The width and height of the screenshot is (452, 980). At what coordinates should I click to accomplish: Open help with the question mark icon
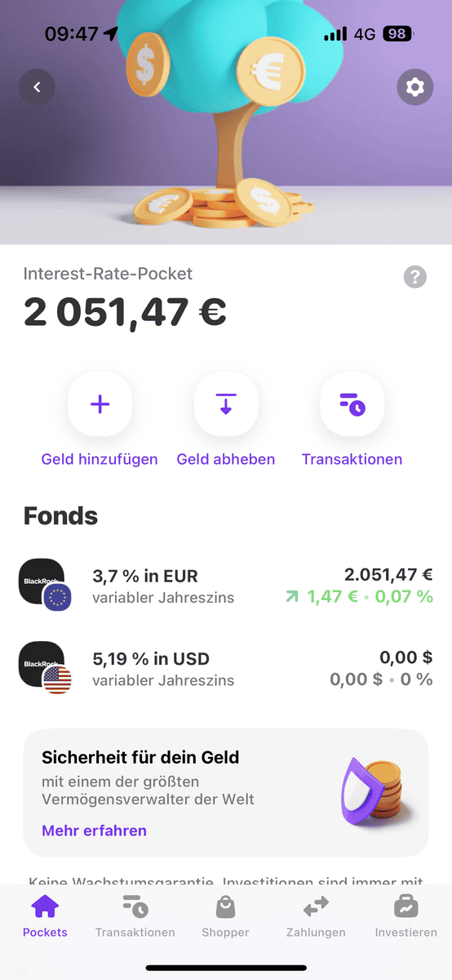(x=414, y=277)
